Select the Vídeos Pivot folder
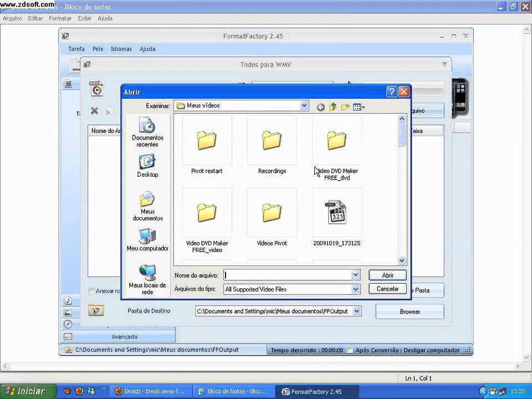Viewport: 532px width, 399px height. click(272, 217)
